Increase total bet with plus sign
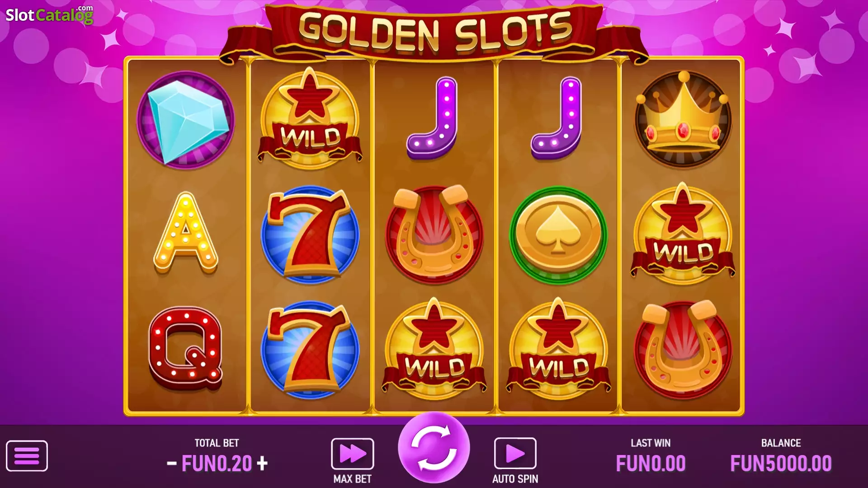Viewport: 868px width, 488px height. coord(262,463)
